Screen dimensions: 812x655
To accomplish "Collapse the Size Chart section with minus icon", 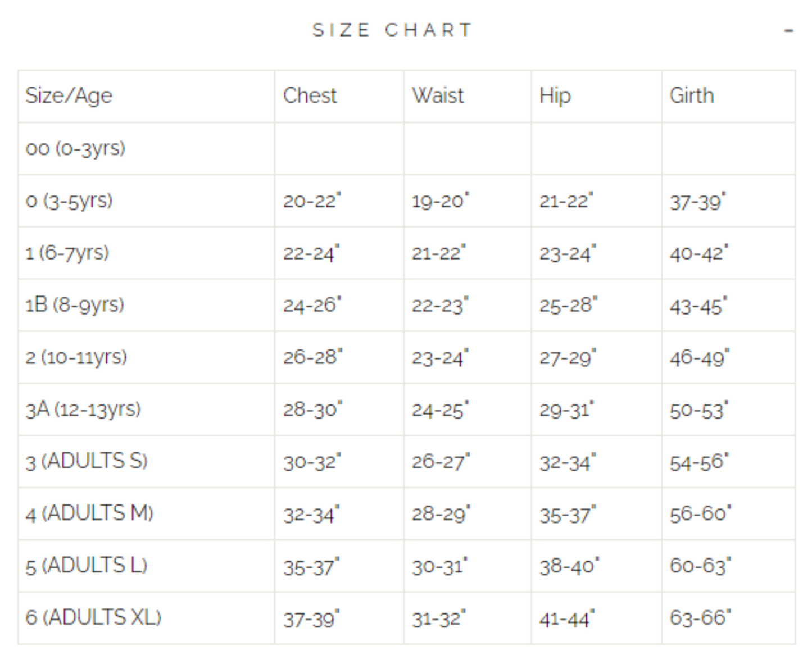I will (789, 31).
